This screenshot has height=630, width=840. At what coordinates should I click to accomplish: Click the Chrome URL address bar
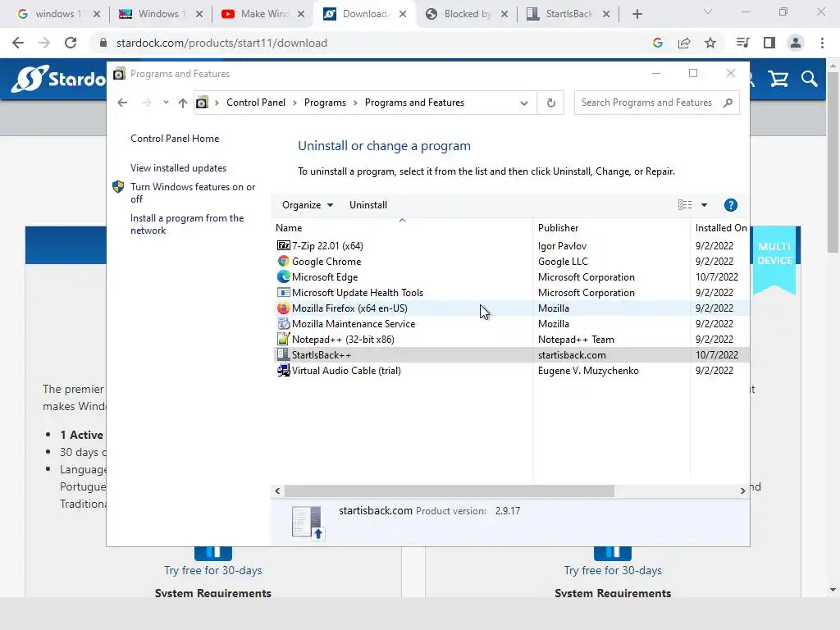[370, 43]
